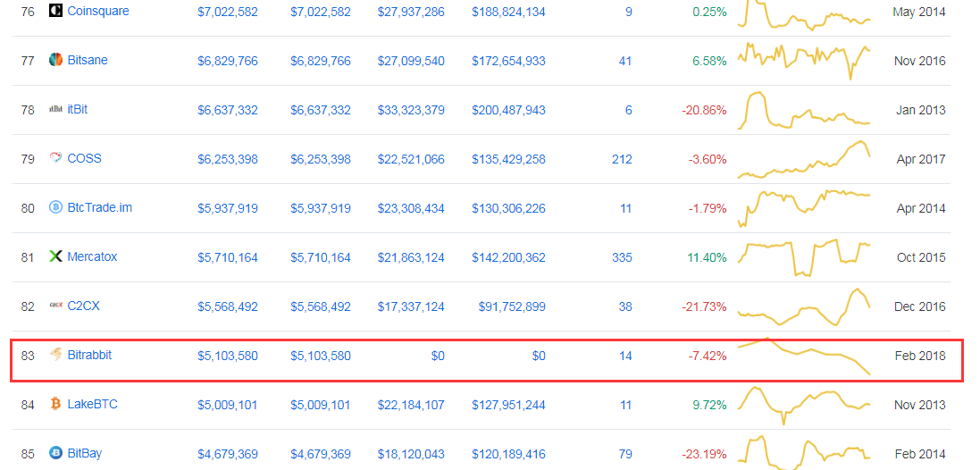This screenshot has width=980, height=470.
Task: Open the Coinsquare exchange link
Action: (98, 11)
